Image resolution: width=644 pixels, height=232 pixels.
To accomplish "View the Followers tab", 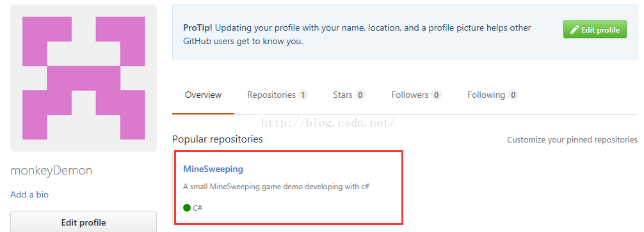I will (416, 95).
